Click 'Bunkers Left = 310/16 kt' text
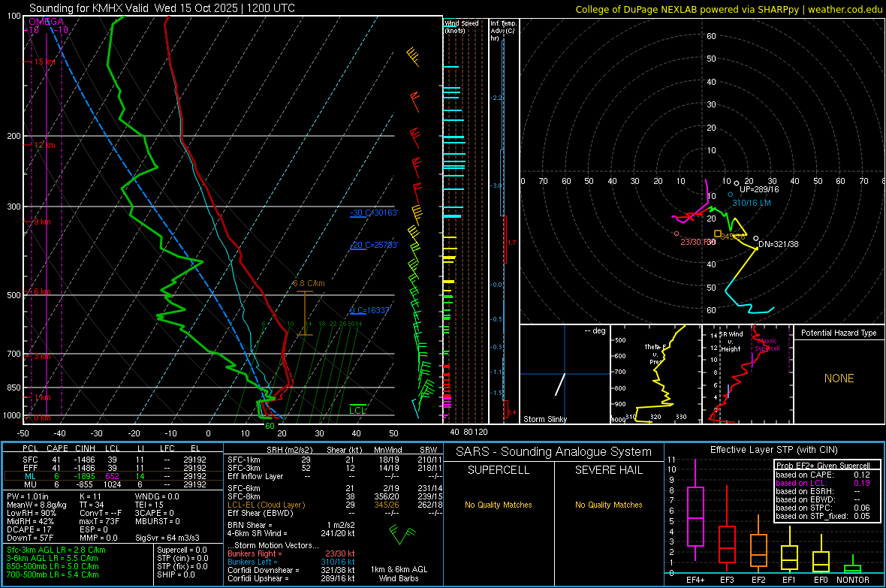 (x=291, y=562)
